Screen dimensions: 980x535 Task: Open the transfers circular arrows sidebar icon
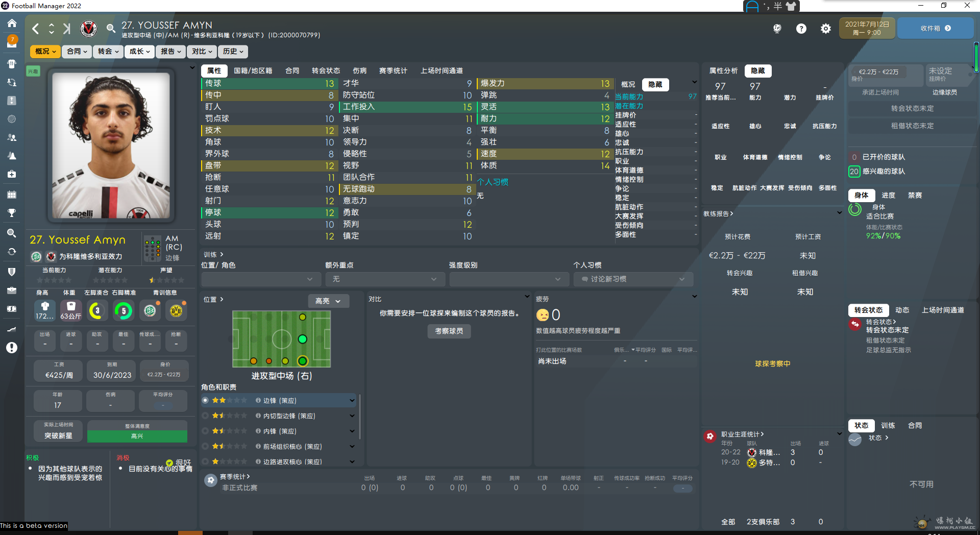(12, 252)
